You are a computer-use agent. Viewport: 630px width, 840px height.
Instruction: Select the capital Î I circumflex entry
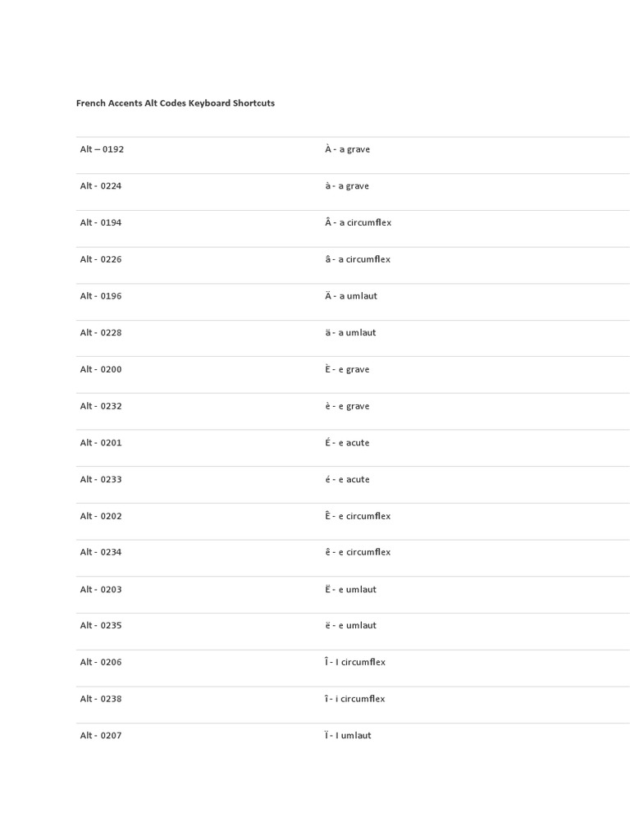coord(354,663)
